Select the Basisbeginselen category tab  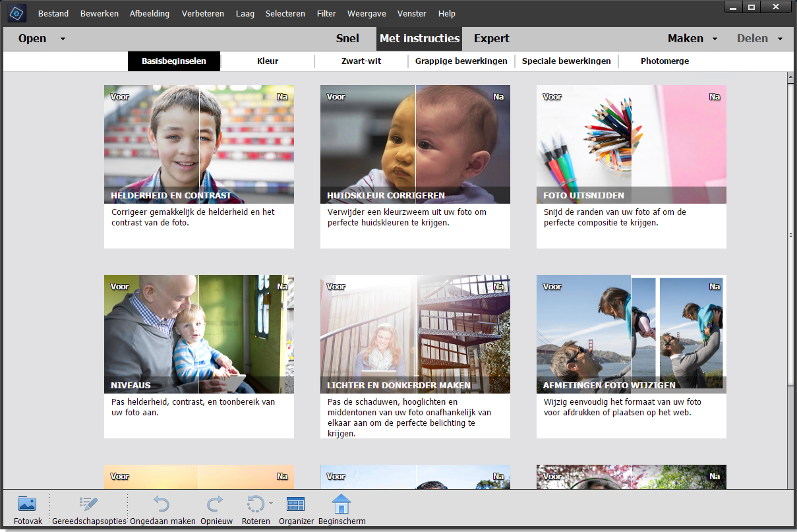point(174,61)
